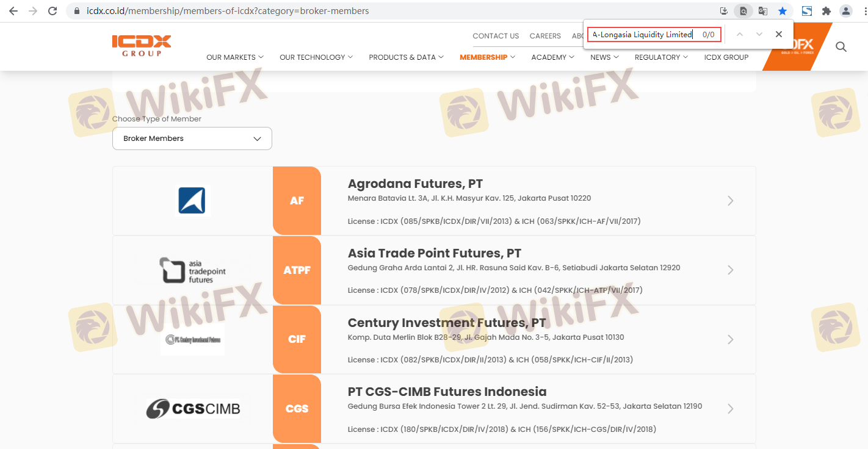Click the Contact Us link
Screen dimensions: 868x449
tap(496, 36)
